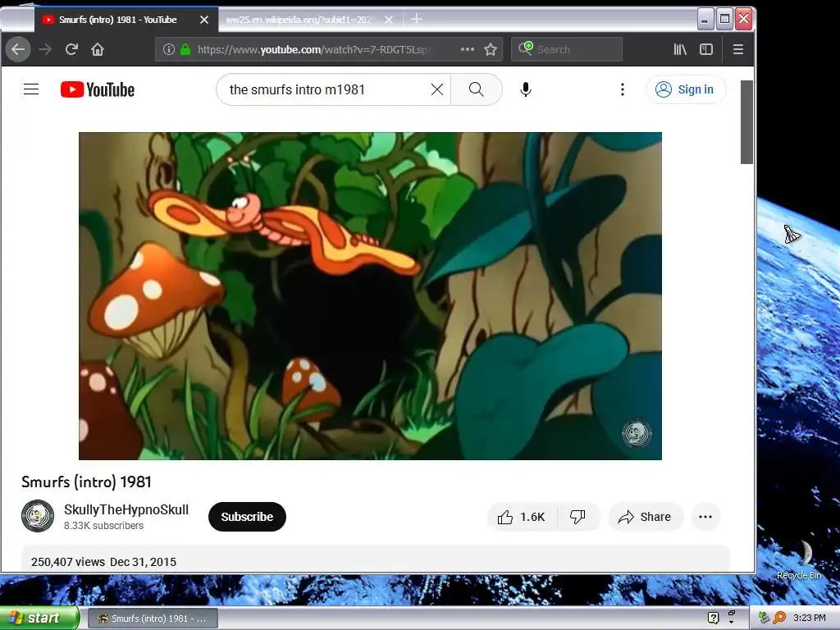The width and height of the screenshot is (840, 630).
Task: Submit YouTube search with magnifier button
Action: (477, 89)
